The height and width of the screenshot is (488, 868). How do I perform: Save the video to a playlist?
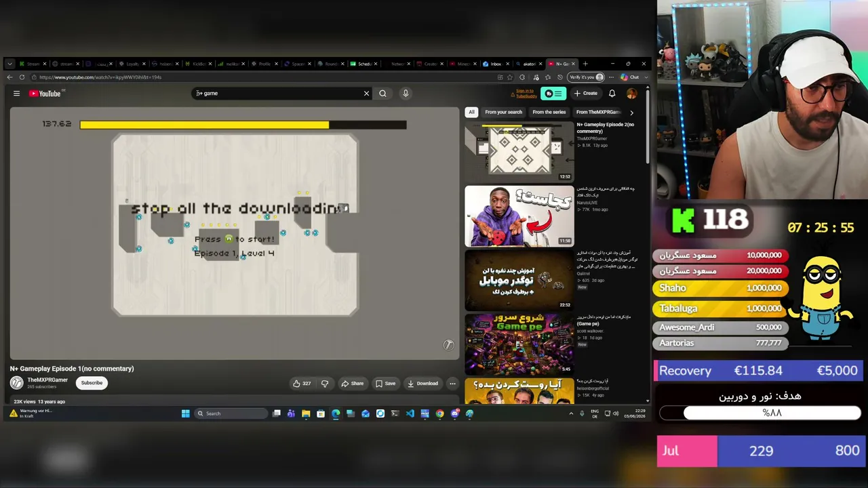click(385, 384)
